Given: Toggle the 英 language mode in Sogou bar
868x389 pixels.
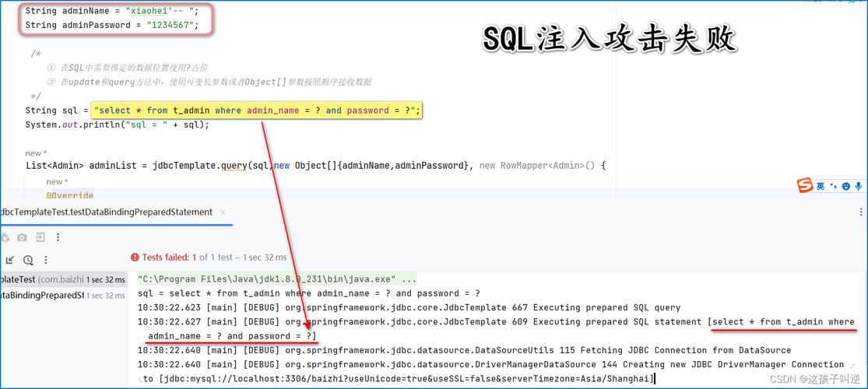Looking at the screenshot, I should click(x=820, y=187).
